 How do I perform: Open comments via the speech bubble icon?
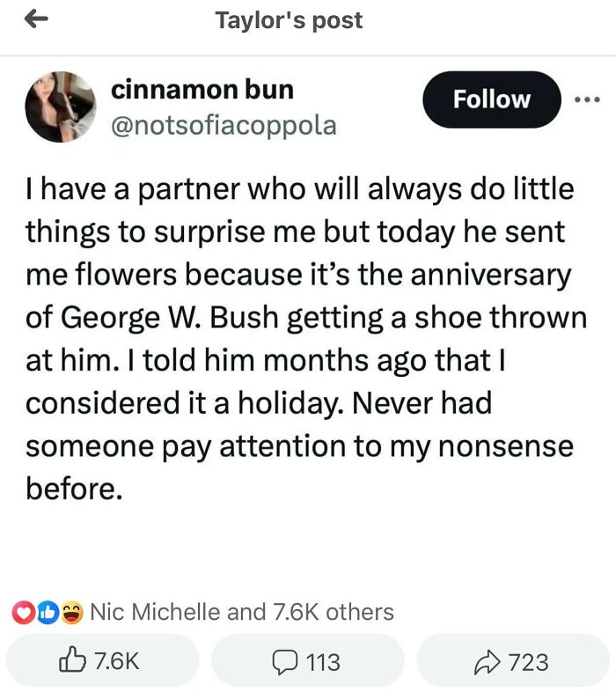pos(284,660)
